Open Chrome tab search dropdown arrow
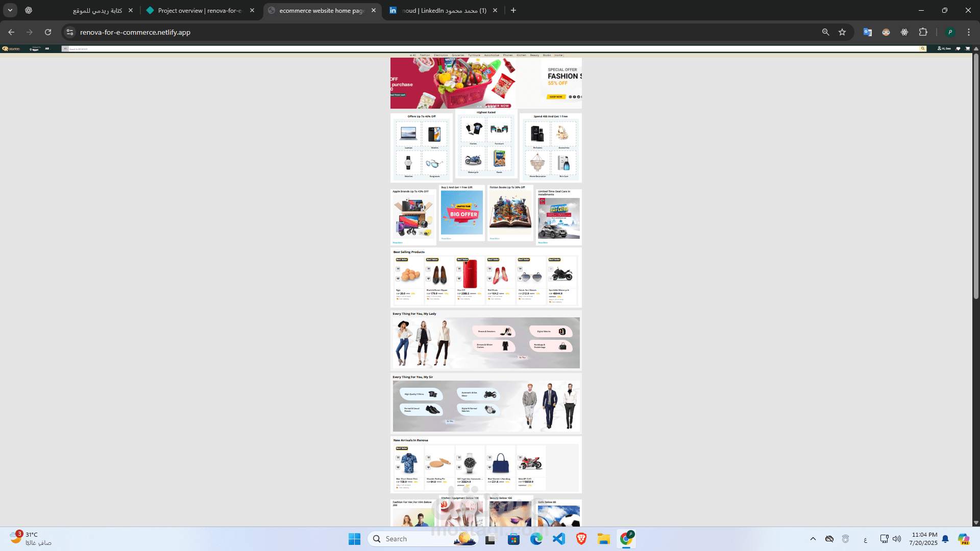 click(x=10, y=10)
